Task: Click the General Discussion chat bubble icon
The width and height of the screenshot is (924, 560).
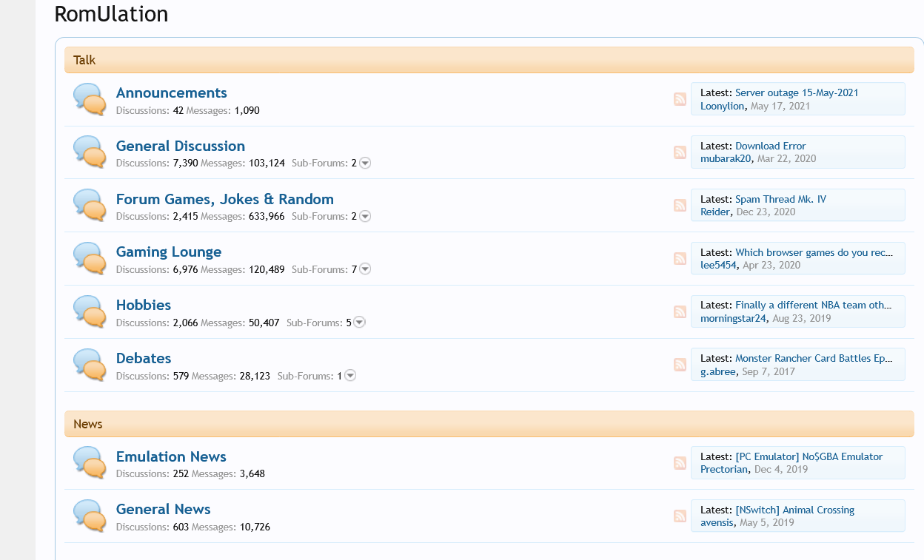Action: point(90,152)
